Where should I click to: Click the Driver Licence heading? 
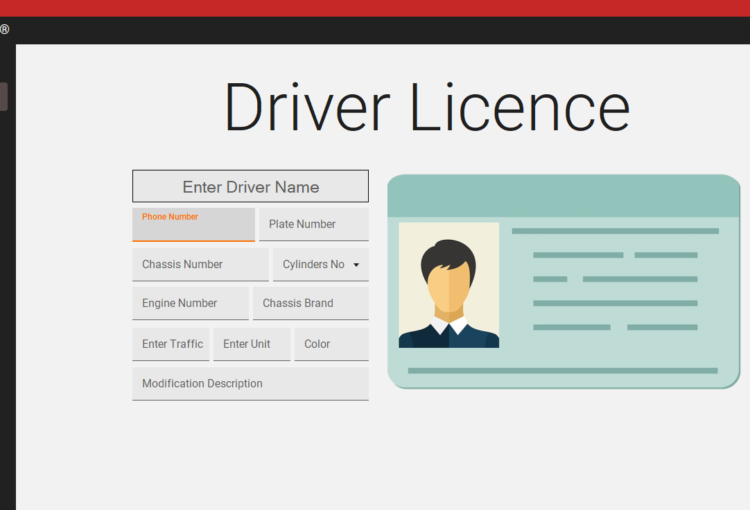pos(427,108)
